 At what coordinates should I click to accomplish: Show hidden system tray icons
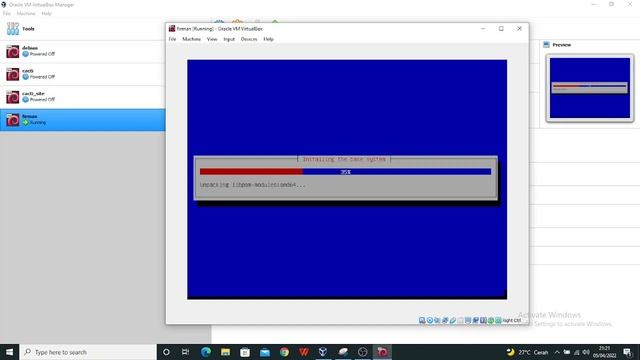[x=557, y=352]
